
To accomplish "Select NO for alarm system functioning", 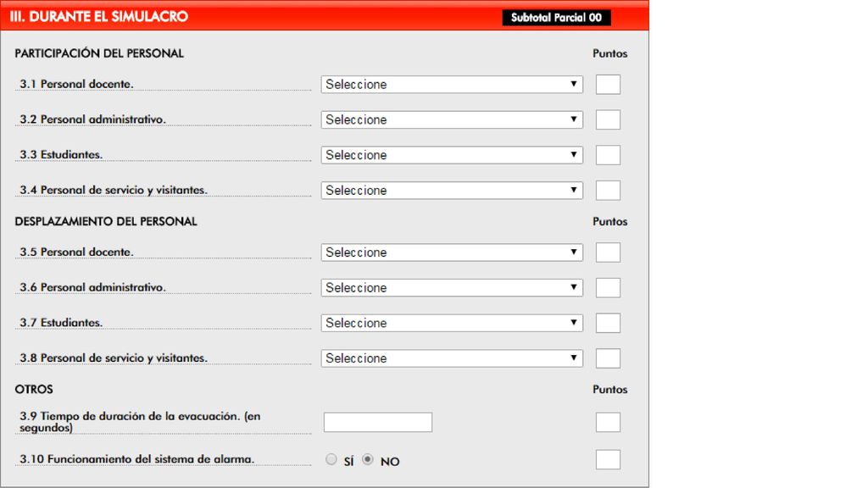I will (x=368, y=459).
